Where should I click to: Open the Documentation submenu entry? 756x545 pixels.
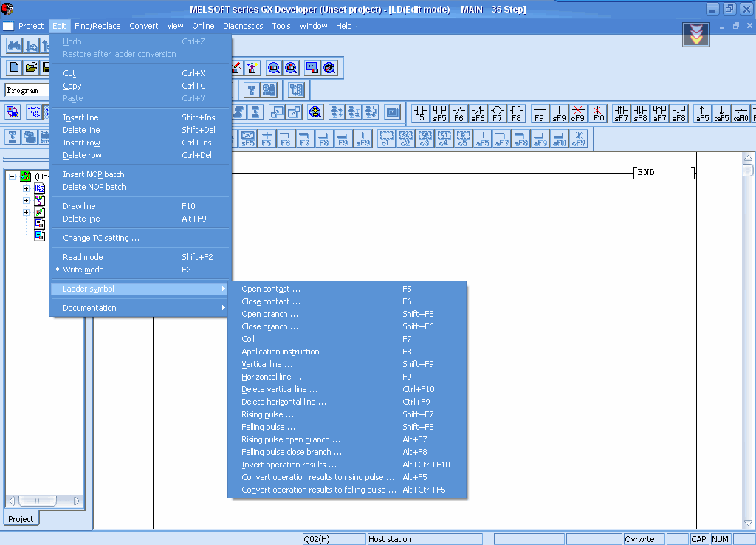(x=140, y=308)
